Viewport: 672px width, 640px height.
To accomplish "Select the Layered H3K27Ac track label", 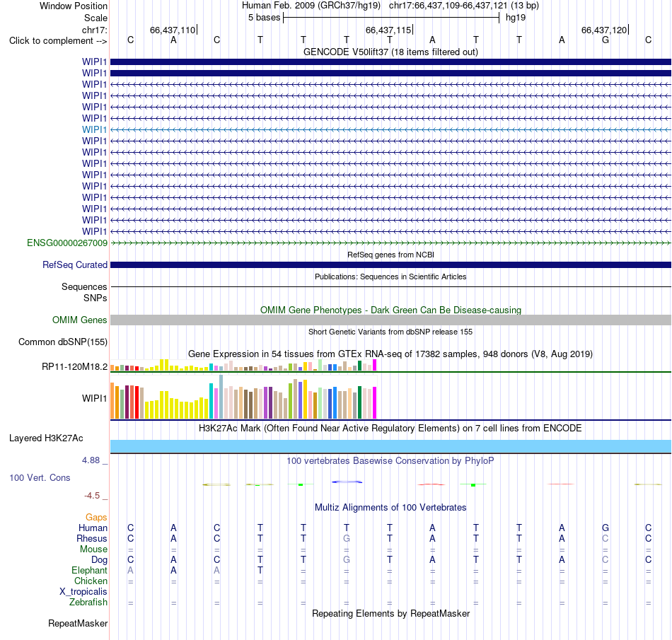I will (46, 438).
